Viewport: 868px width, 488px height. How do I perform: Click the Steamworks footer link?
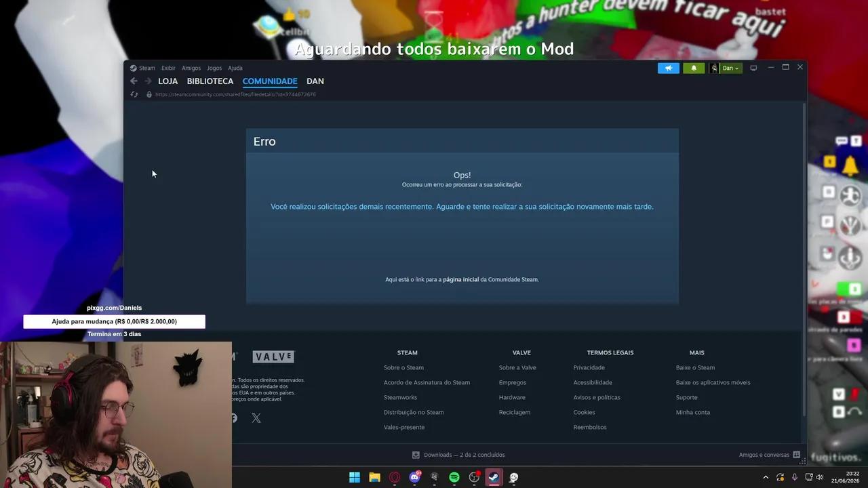pos(400,397)
